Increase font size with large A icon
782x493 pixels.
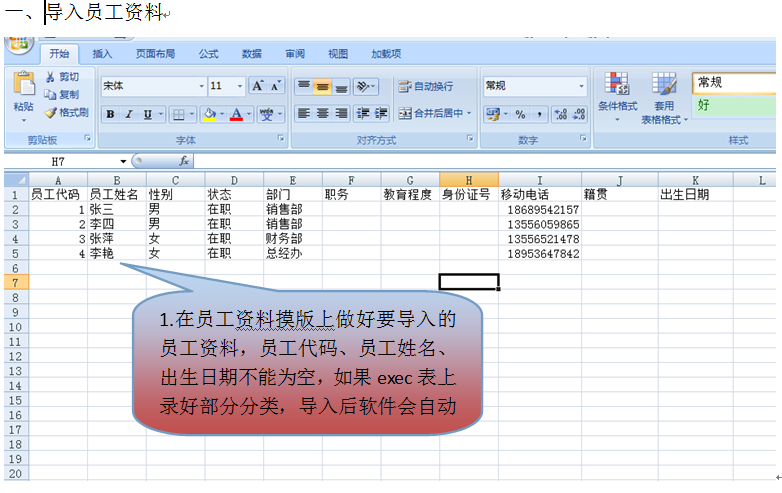[x=257, y=86]
